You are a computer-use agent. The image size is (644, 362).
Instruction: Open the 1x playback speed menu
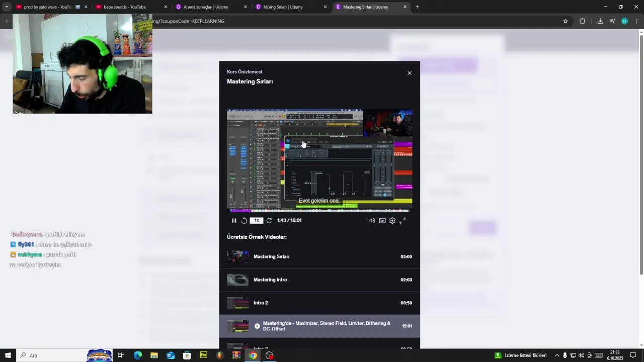pos(256,221)
